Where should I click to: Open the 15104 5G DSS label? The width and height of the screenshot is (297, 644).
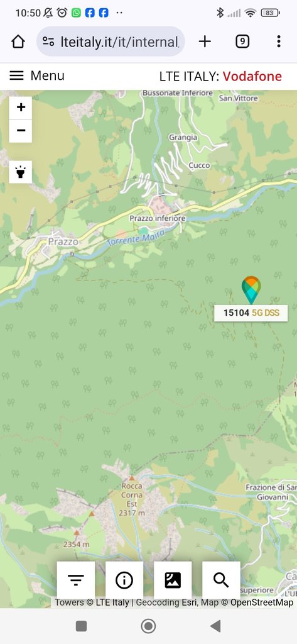click(x=251, y=313)
